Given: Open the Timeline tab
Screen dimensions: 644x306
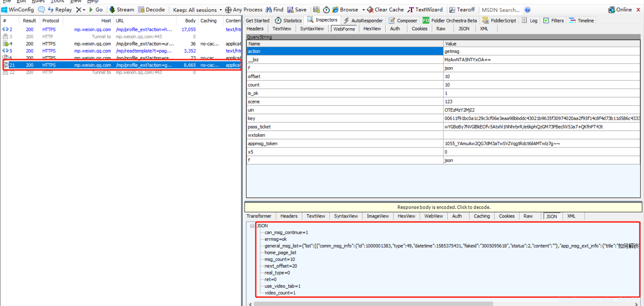Looking at the screenshot, I should click(581, 20).
